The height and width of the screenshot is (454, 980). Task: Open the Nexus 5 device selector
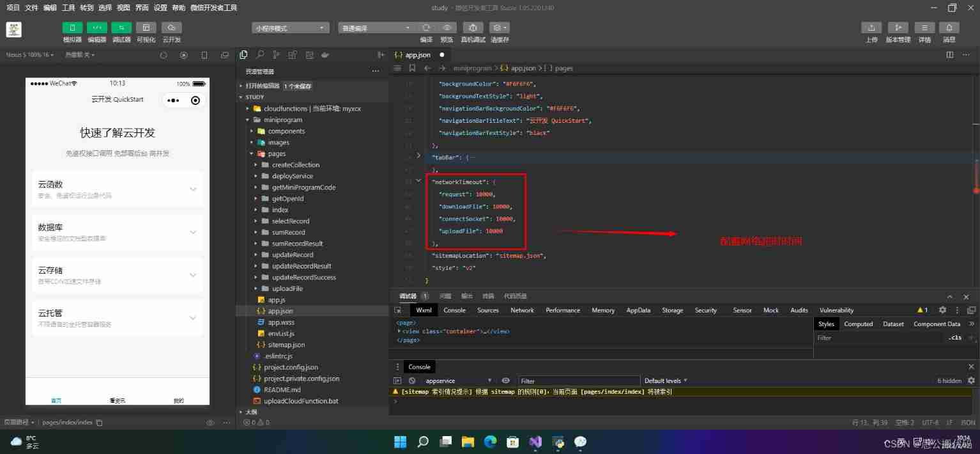click(29, 55)
